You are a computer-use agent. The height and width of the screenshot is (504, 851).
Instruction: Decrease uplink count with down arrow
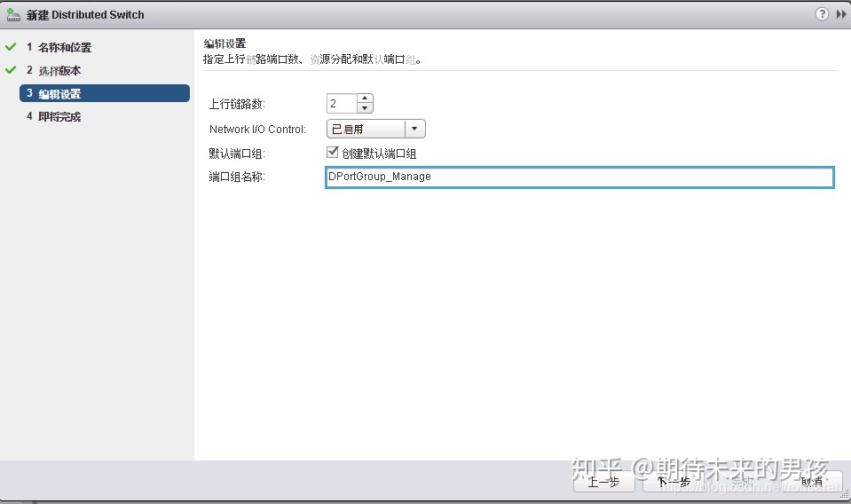coord(365,108)
